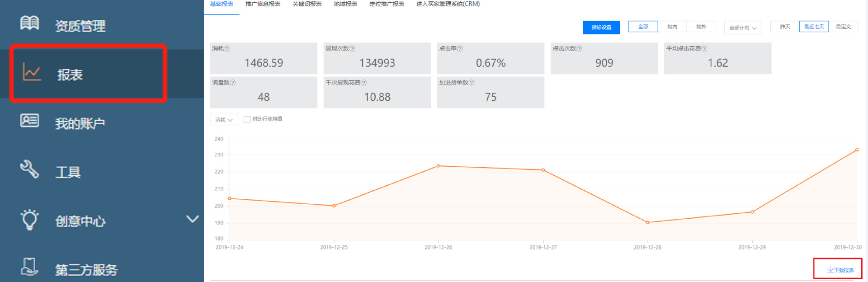Viewport: 868px width, 282px height.
Task: Click help icon next to 千次展现花费
Action: [364, 83]
